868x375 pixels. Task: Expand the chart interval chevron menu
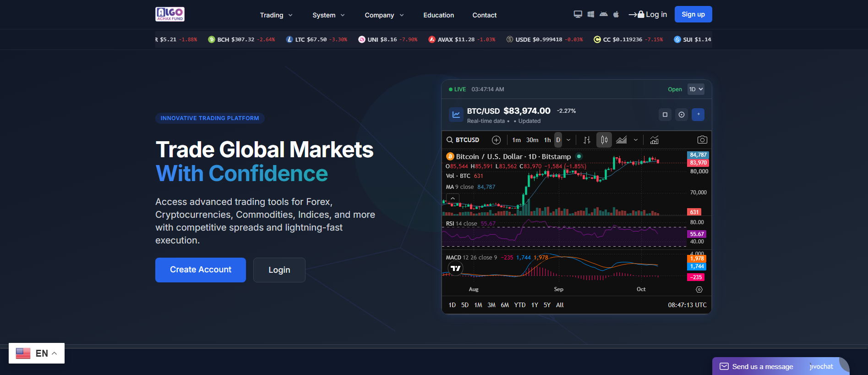coord(568,140)
